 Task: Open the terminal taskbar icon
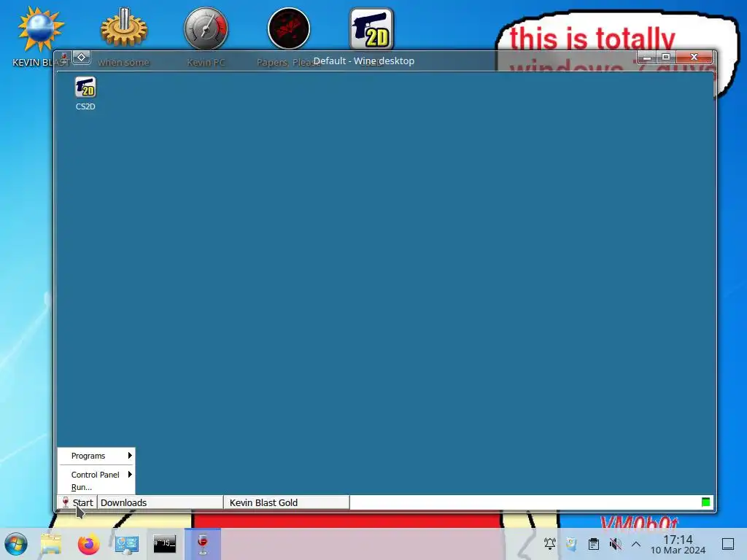tap(164, 543)
